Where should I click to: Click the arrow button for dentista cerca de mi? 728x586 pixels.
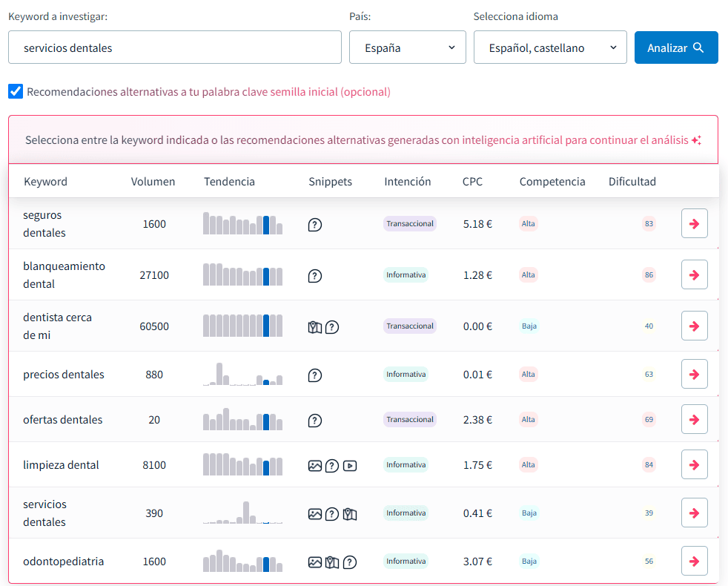[x=694, y=326]
